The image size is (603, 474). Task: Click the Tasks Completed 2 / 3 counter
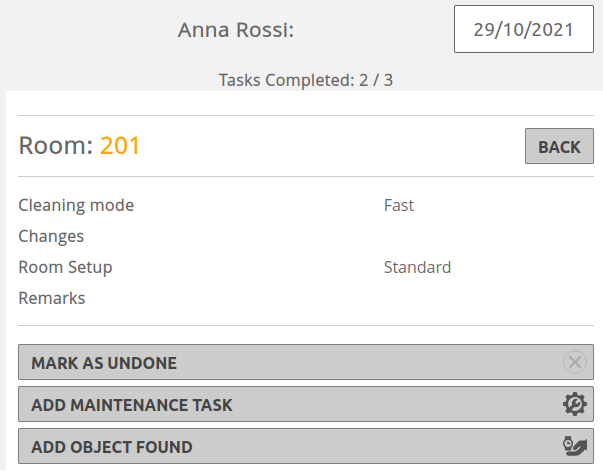pyautogui.click(x=306, y=80)
